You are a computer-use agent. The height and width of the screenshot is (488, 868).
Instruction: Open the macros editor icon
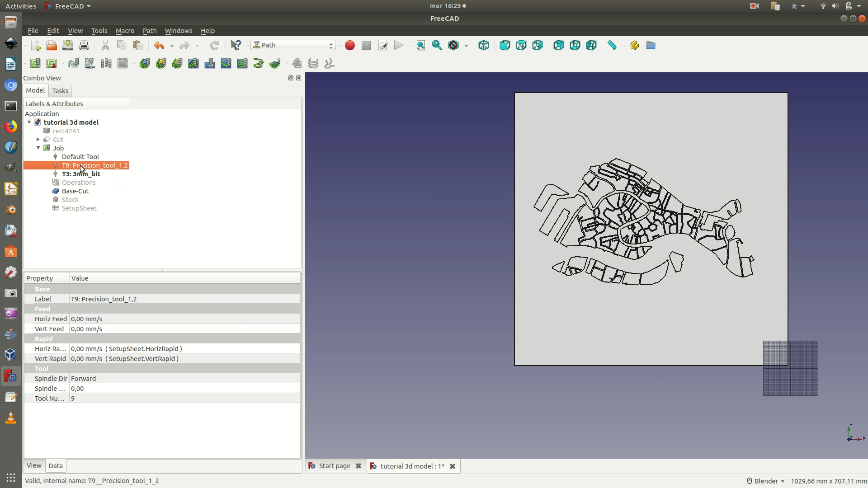click(x=382, y=45)
